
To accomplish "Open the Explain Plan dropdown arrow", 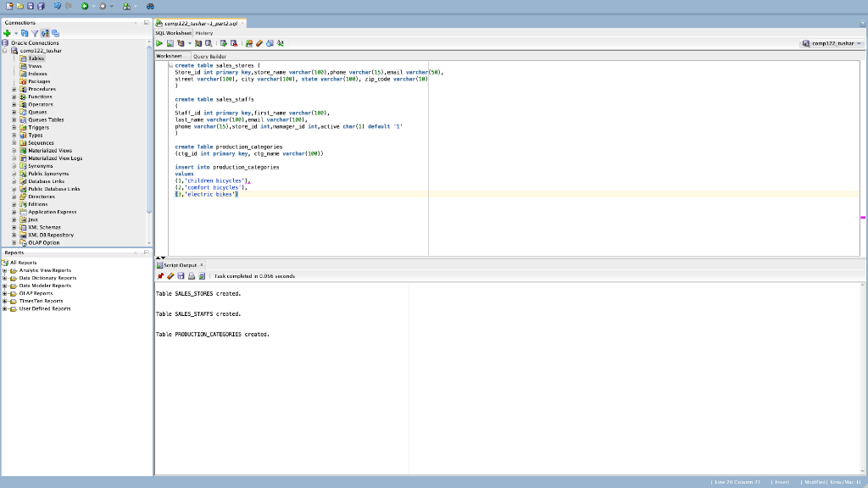I will point(189,43).
